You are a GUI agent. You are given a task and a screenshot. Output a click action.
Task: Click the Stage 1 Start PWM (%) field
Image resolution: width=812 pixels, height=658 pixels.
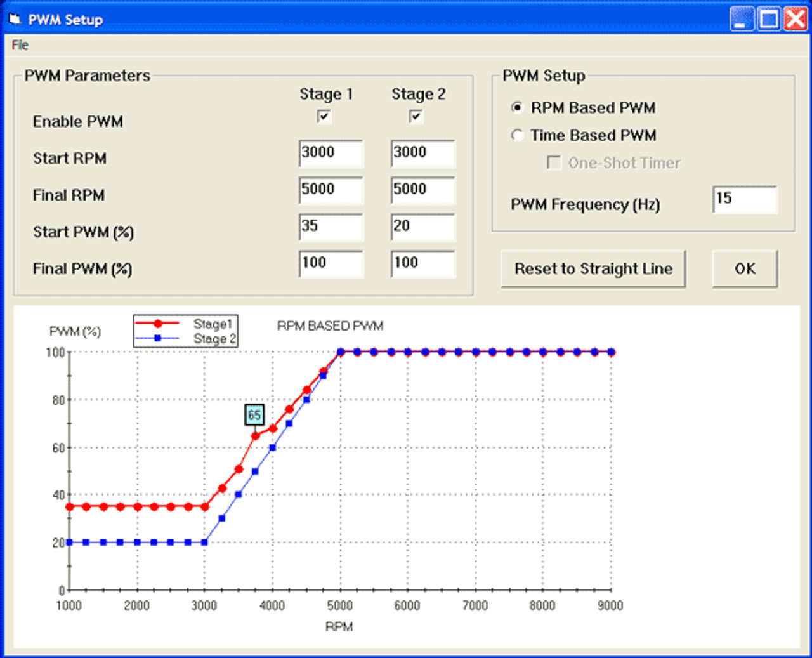pyautogui.click(x=331, y=227)
